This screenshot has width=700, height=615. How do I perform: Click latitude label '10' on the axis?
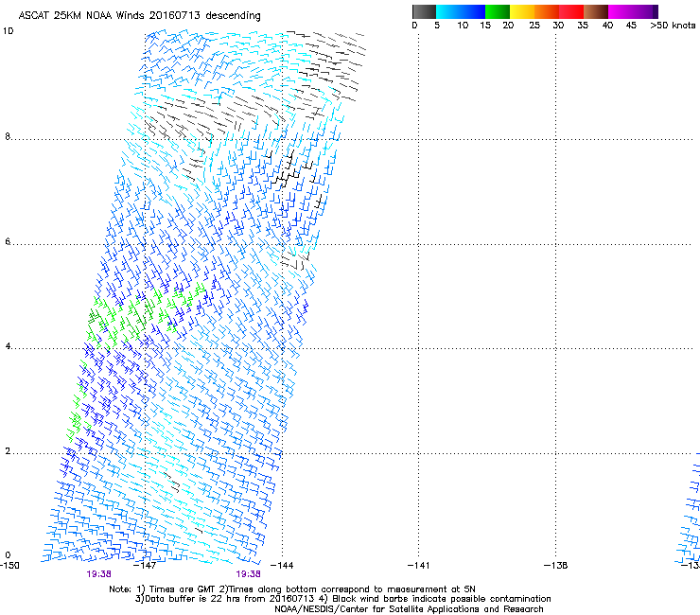(x=9, y=31)
